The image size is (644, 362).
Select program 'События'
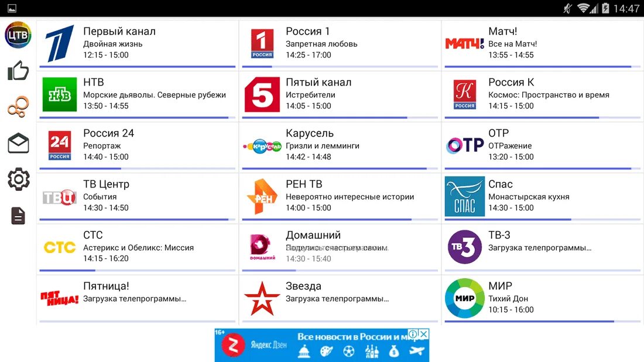[x=100, y=197]
